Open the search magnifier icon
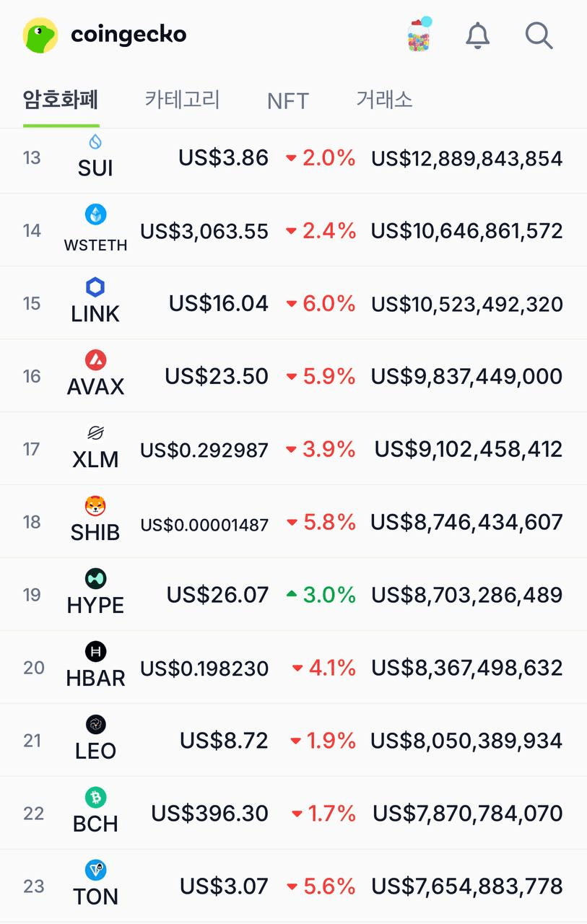587x924 pixels. coord(539,35)
